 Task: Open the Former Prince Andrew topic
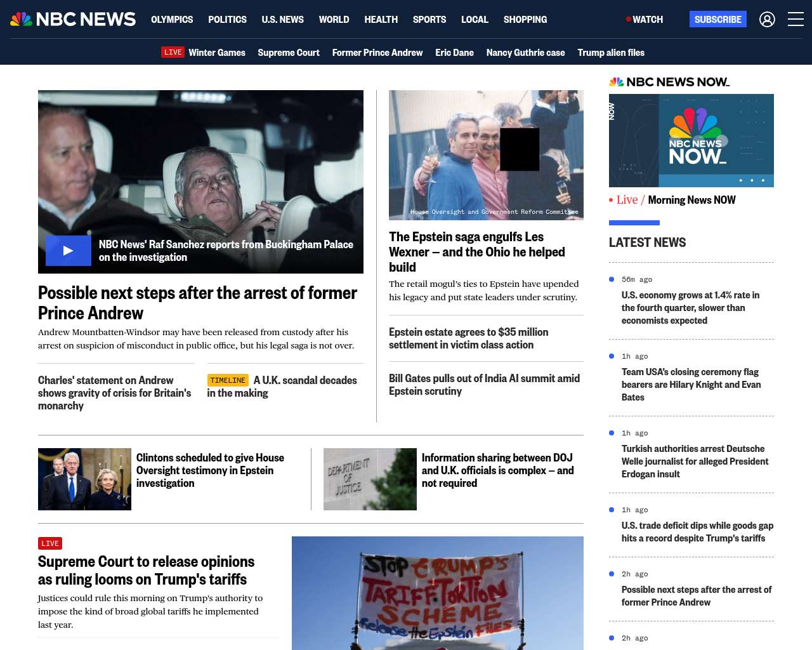pyautogui.click(x=377, y=53)
